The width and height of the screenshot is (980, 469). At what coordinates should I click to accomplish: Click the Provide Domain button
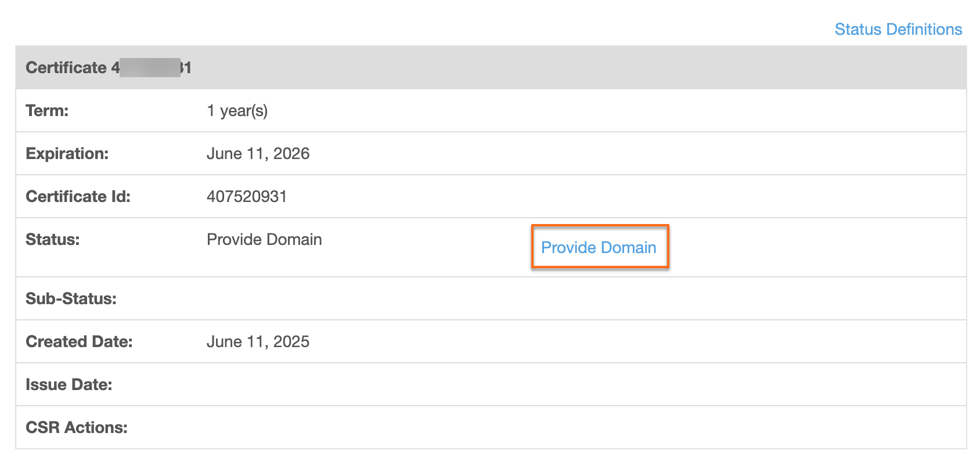click(x=599, y=247)
